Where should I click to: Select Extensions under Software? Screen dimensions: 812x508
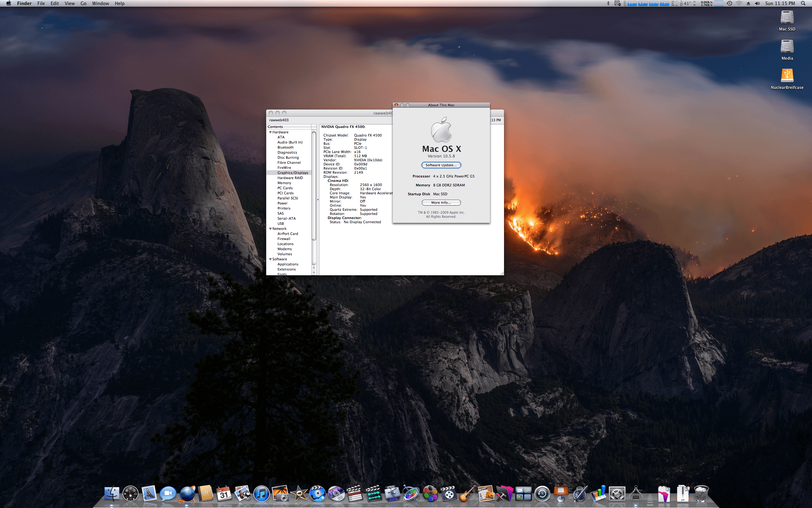click(286, 269)
